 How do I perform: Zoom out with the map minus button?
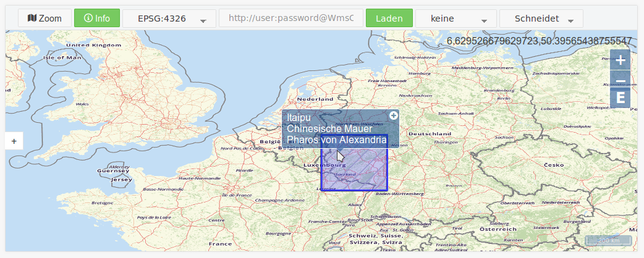(620, 79)
